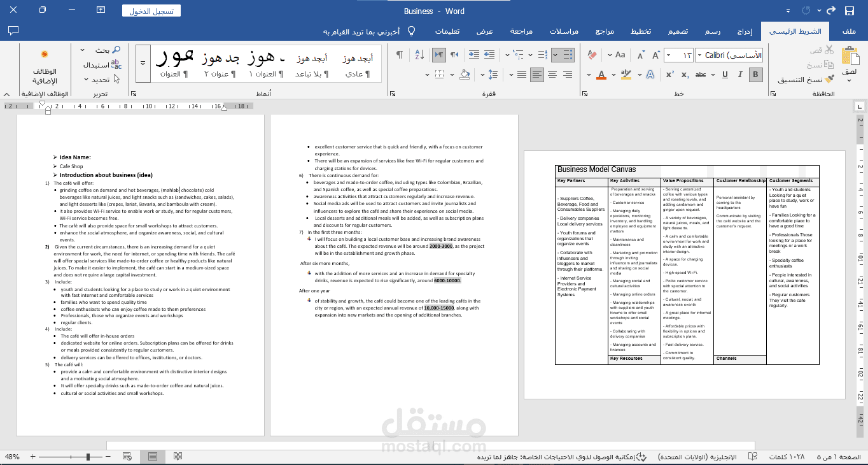Click the Borders icon

439,75
